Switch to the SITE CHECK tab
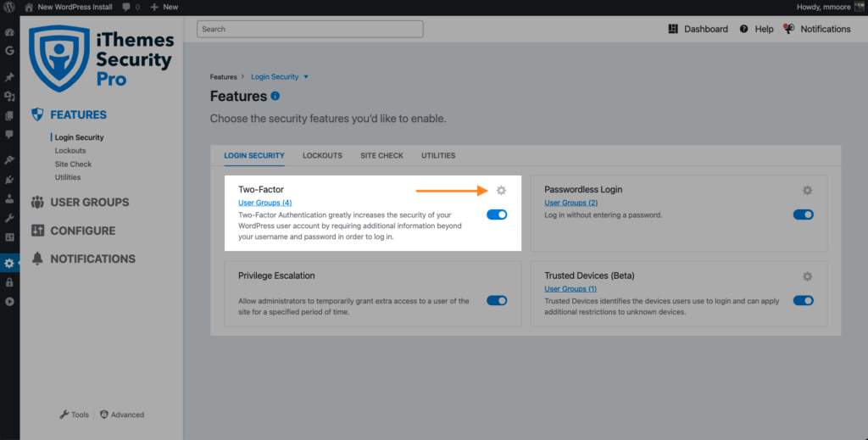 (381, 155)
